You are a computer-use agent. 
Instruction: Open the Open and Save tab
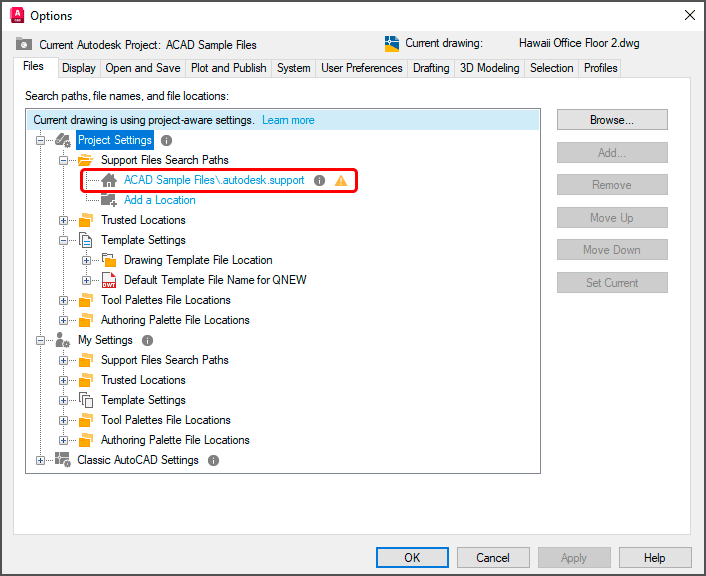143,68
